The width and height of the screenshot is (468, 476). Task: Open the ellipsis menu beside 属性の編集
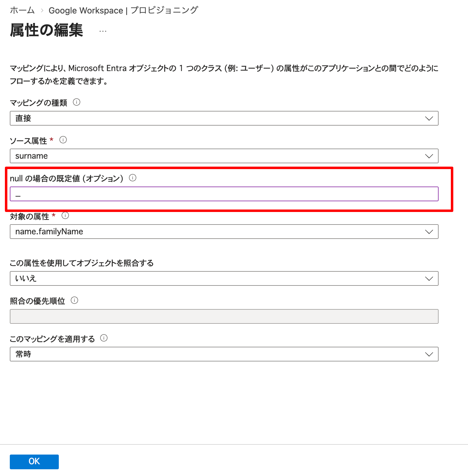click(102, 31)
